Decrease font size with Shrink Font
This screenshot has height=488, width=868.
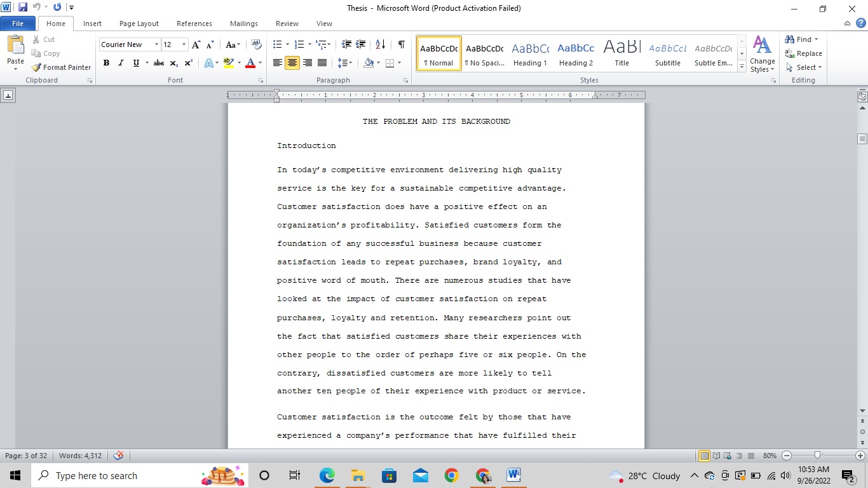[x=210, y=44]
